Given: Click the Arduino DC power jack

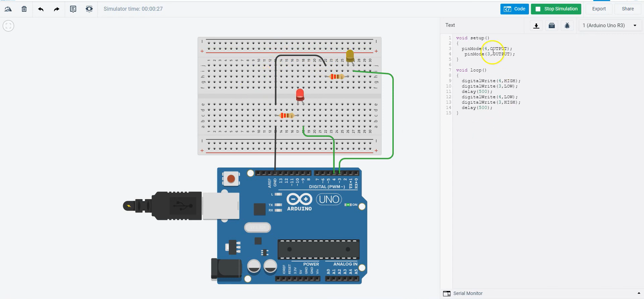Looking at the screenshot, I should (x=227, y=269).
